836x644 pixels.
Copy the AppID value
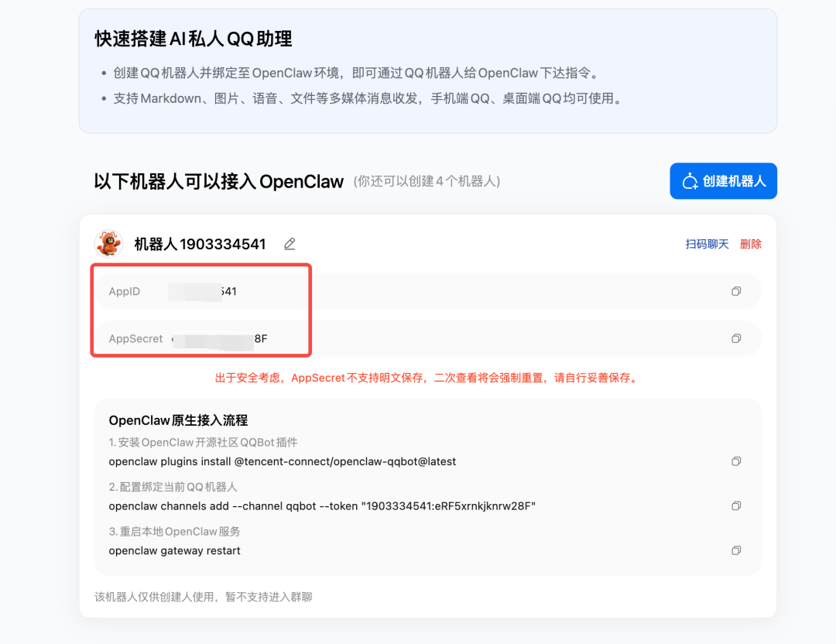(x=735, y=291)
